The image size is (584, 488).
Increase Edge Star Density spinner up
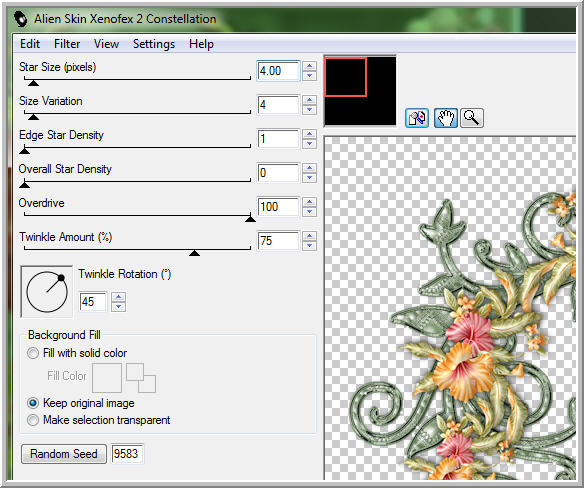[310, 134]
